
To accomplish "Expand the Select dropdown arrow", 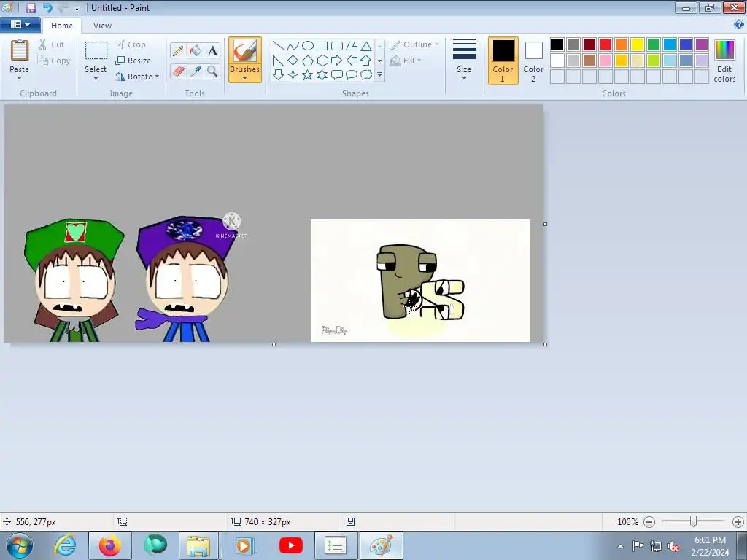I will pyautogui.click(x=96, y=79).
